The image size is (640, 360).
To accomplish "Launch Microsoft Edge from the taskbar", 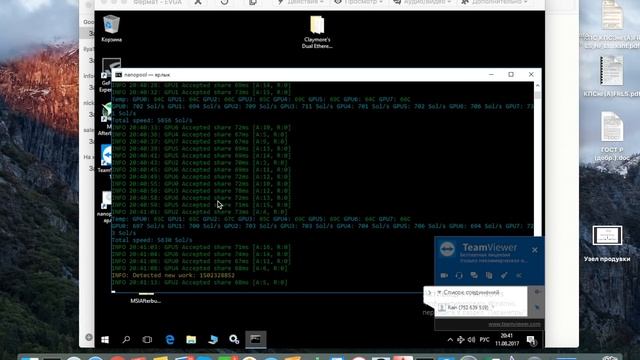I will tap(170, 340).
